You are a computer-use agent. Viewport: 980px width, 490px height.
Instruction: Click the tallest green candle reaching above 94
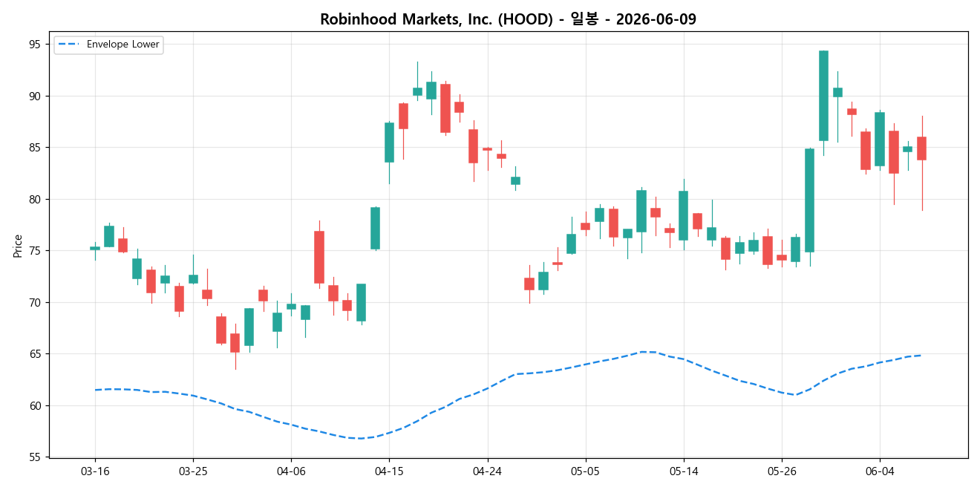coord(823,96)
